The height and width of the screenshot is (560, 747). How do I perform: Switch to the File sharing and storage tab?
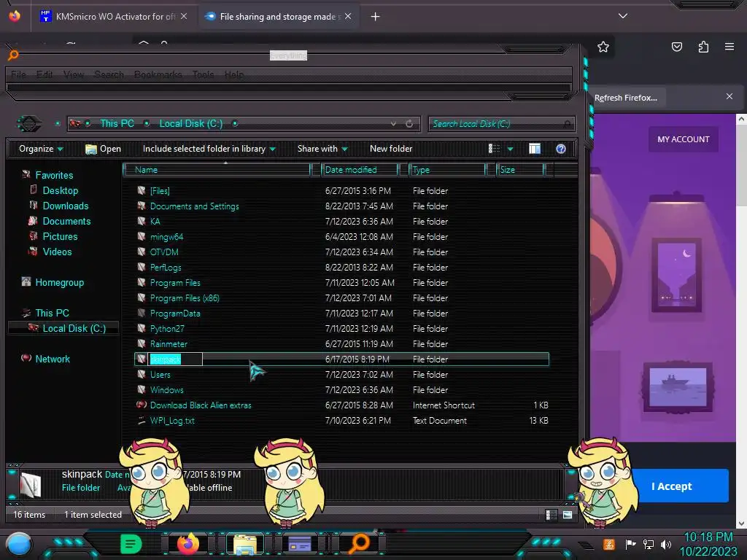click(x=279, y=17)
